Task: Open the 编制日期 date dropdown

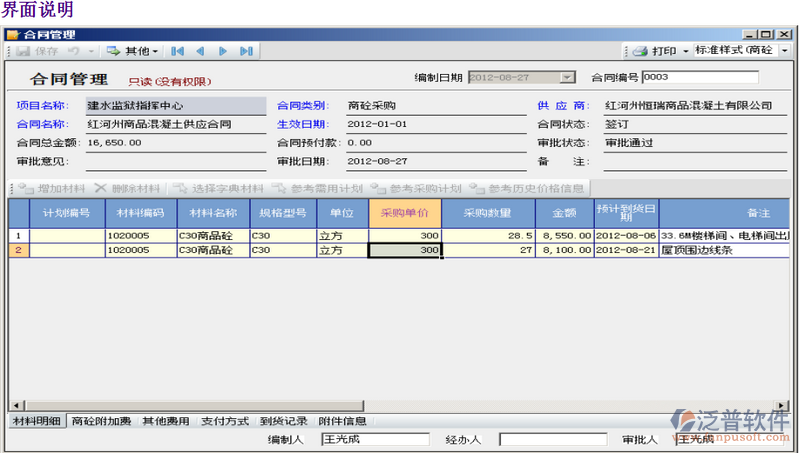Action: point(568,77)
